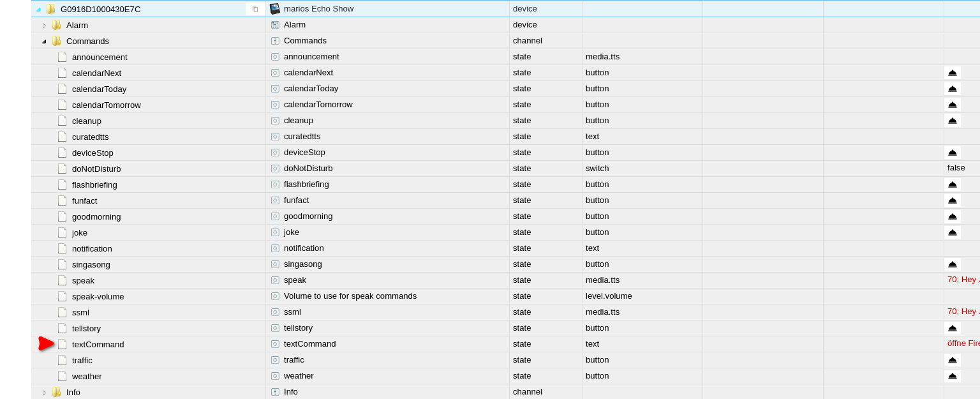Select the notification tree item

click(x=92, y=248)
